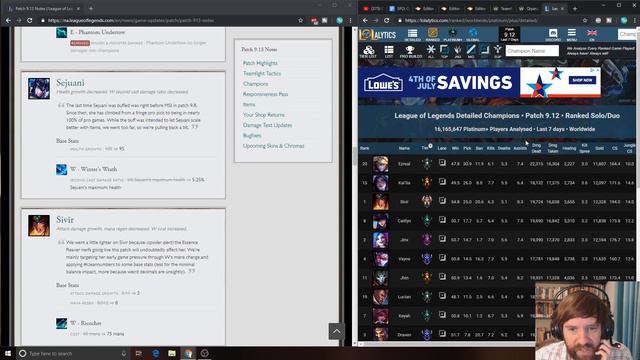Bookmark the patch notes page star
The height and width of the screenshot is (360, 640).
(x=300, y=20)
